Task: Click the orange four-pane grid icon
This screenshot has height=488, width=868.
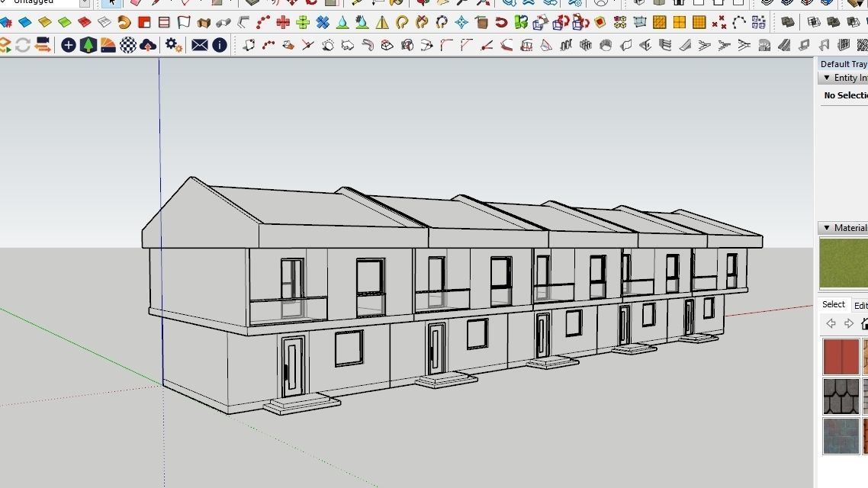Action: pos(680,22)
